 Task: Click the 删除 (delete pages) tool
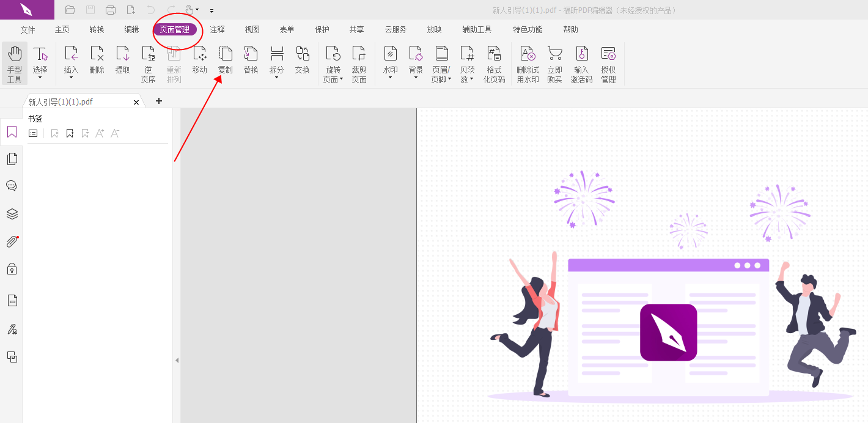pyautogui.click(x=97, y=60)
